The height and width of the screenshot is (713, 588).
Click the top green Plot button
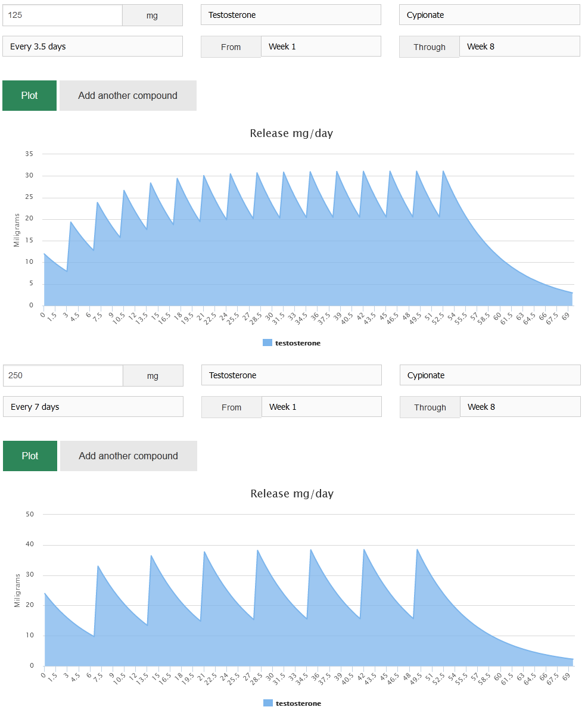click(29, 96)
